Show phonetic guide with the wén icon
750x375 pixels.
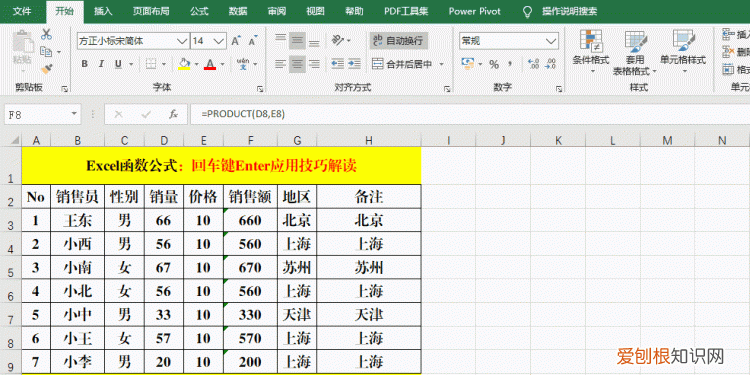tap(243, 64)
